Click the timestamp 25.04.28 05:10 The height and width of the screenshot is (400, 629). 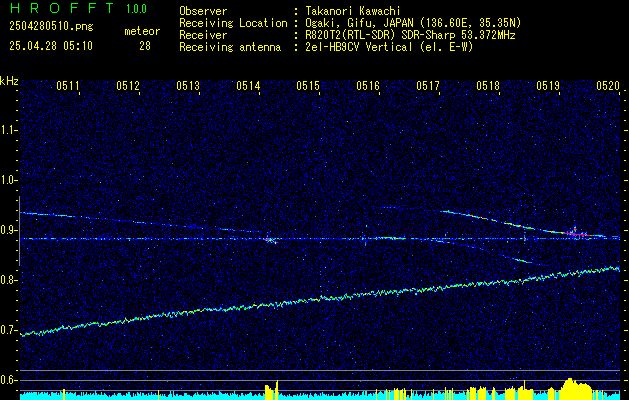[51, 46]
